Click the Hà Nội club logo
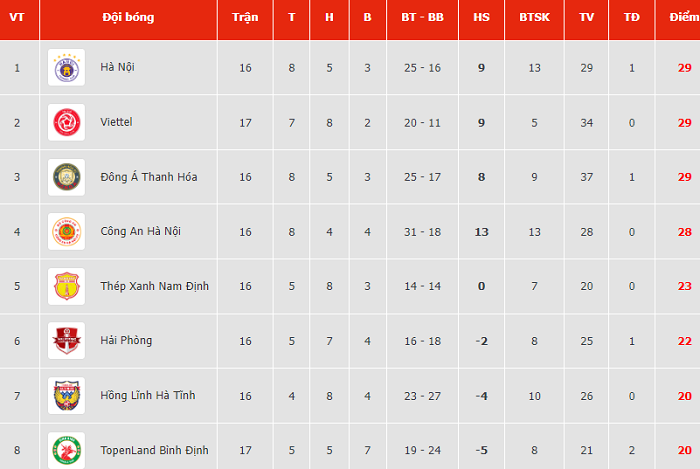 point(67,68)
